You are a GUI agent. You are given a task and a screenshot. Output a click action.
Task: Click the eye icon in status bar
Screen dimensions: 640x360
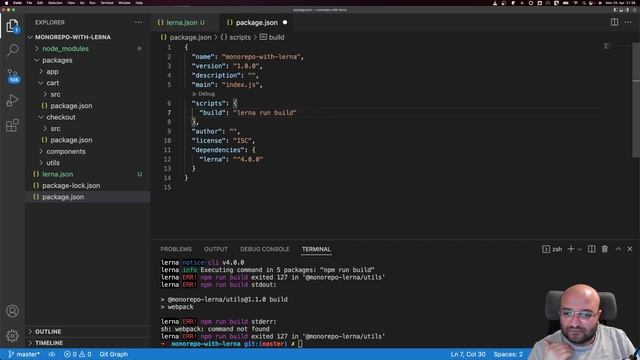tap(52, 354)
